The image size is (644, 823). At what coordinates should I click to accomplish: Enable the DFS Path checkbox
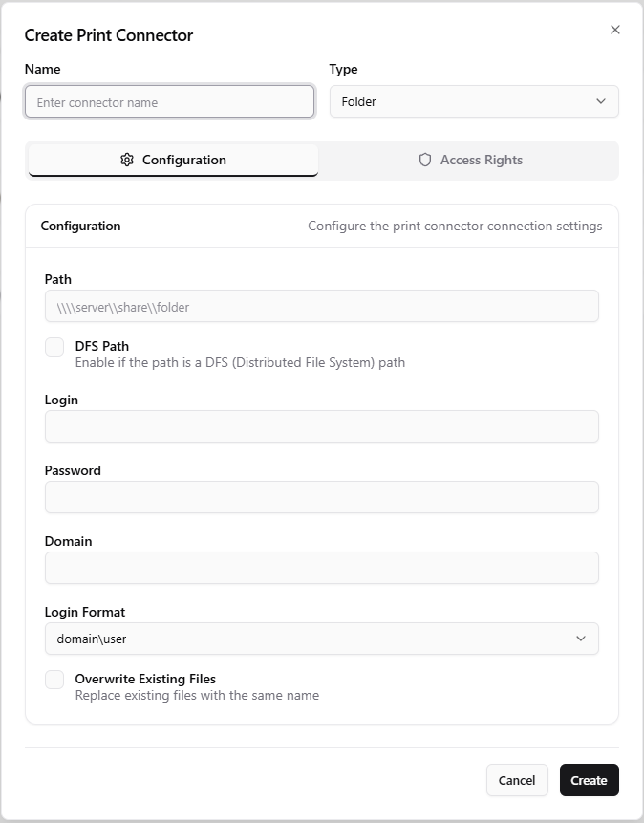[54, 347]
